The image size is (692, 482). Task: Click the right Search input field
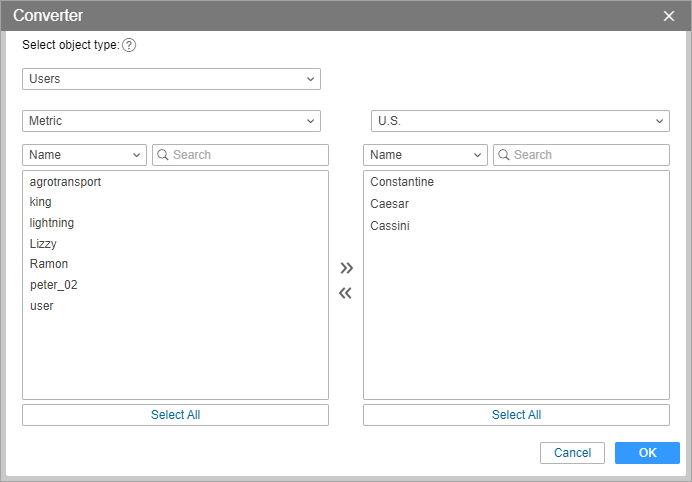pyautogui.click(x=588, y=155)
